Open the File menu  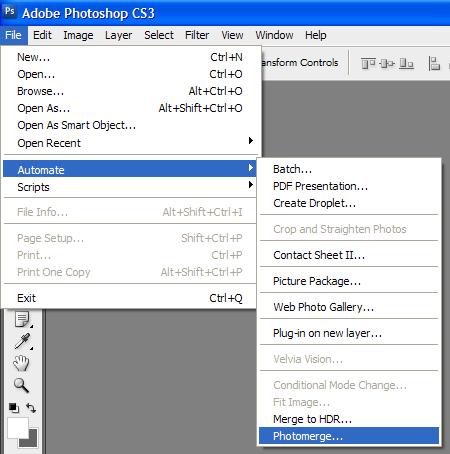coord(13,35)
